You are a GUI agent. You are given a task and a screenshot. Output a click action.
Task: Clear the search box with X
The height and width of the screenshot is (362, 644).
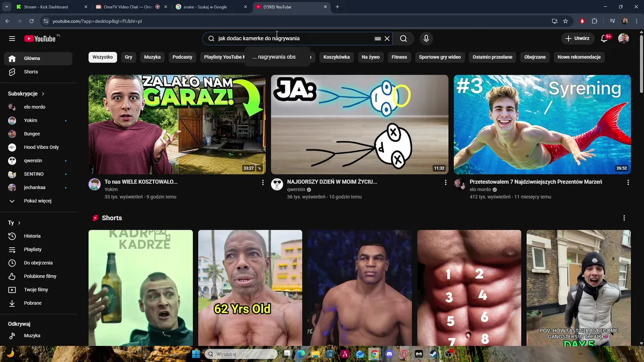[x=387, y=38]
